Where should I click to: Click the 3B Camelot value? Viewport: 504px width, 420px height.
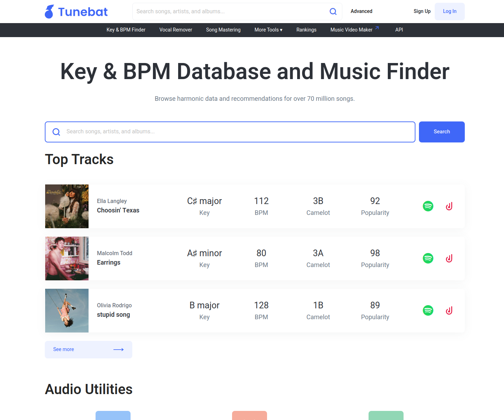(x=318, y=201)
